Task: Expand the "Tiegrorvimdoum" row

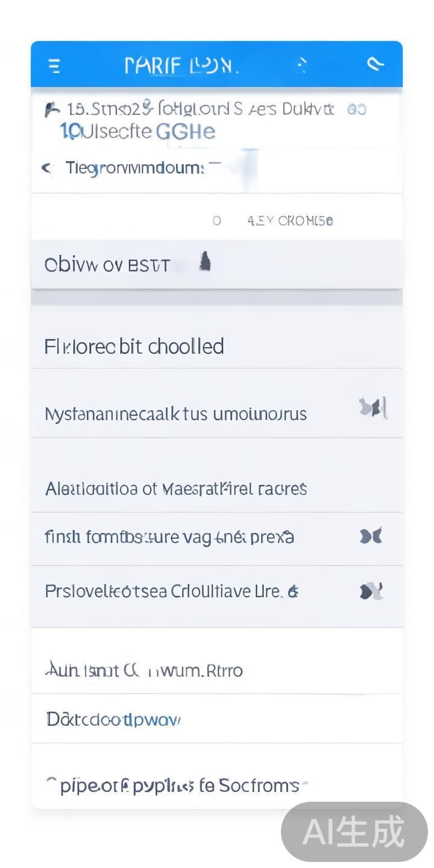Action: [135, 168]
